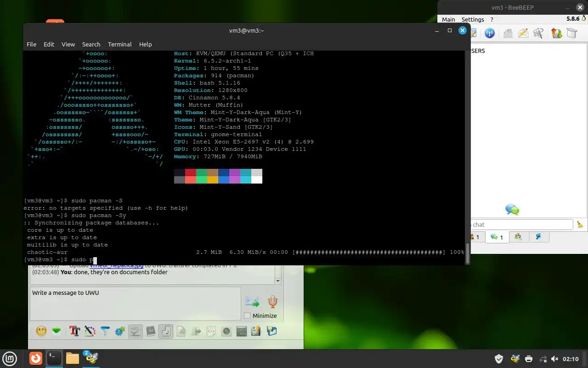
Task: Save the chat with the floppy disk icon
Action: pos(271,331)
